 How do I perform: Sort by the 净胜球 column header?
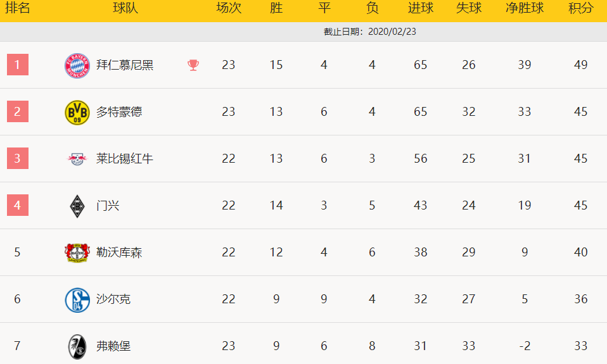tap(525, 8)
